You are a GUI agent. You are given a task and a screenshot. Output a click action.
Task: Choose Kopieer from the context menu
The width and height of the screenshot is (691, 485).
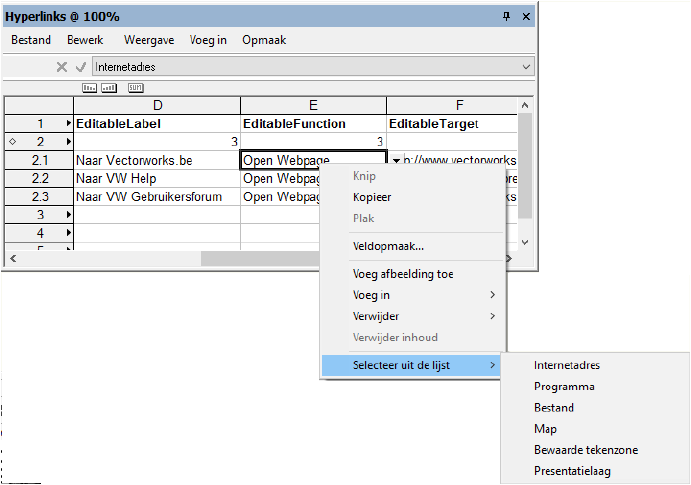tap(413, 197)
